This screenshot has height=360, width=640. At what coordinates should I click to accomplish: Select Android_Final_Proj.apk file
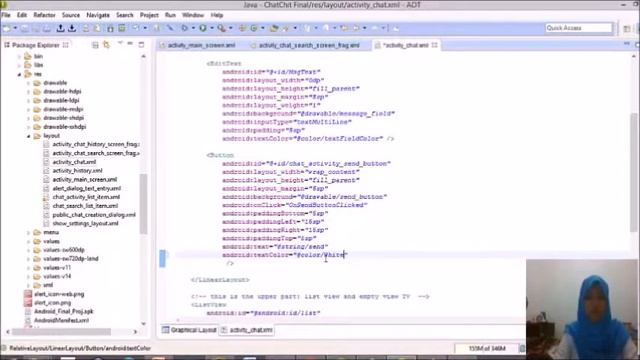point(63,312)
